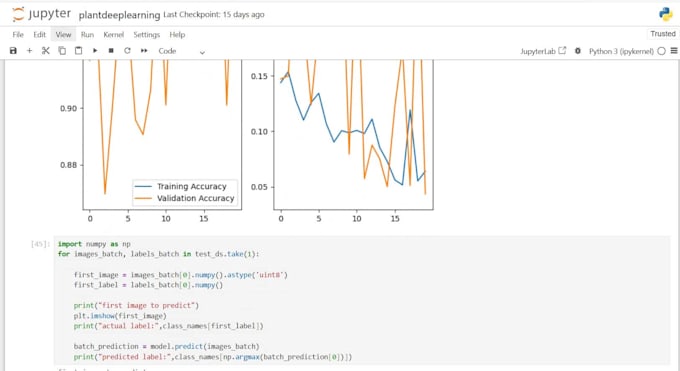Open the Edit menu
680x371 pixels.
pos(39,35)
